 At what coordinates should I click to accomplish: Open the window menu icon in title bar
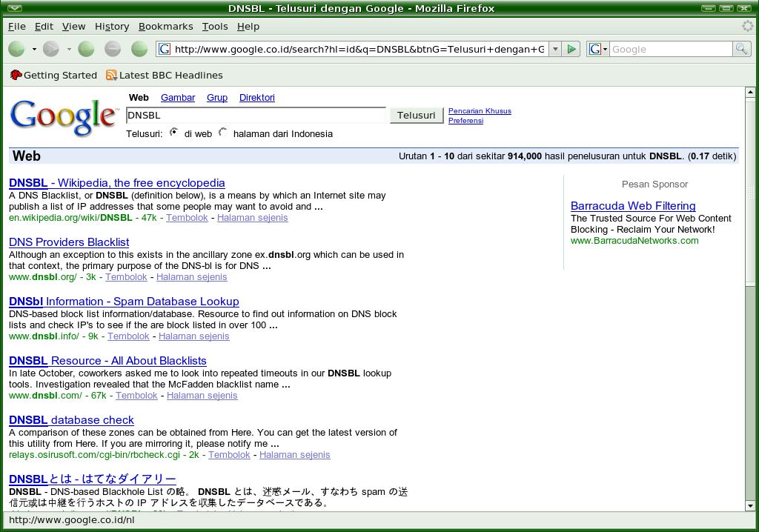(x=15, y=7)
